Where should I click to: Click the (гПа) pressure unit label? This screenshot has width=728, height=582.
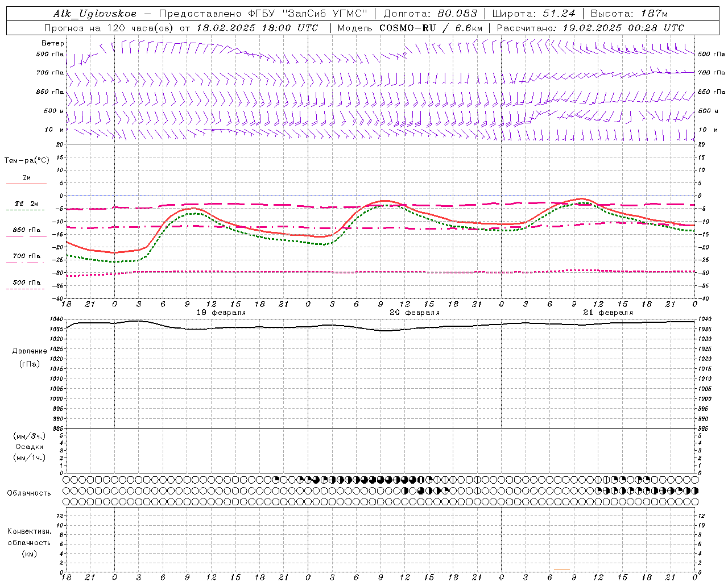[30, 364]
